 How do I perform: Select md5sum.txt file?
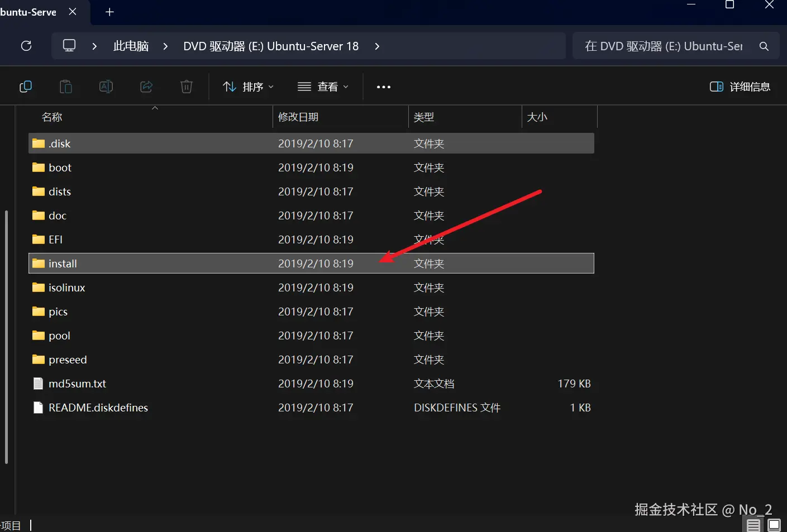point(311,384)
